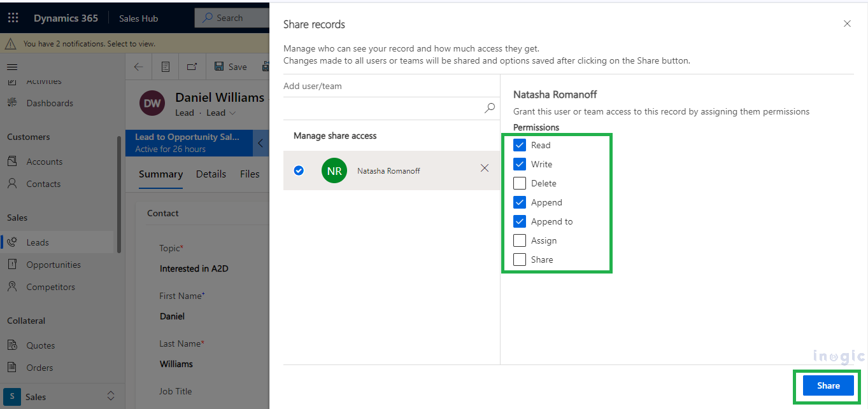Viewport: 868px width, 409px height.
Task: Click the blue Share button
Action: (828, 385)
